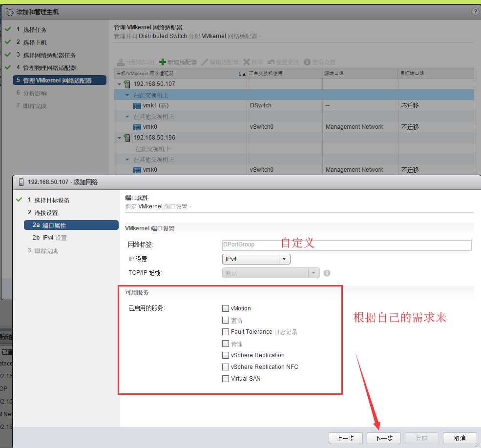
Task: Click the Source port group column header
Action: click(x=360, y=74)
